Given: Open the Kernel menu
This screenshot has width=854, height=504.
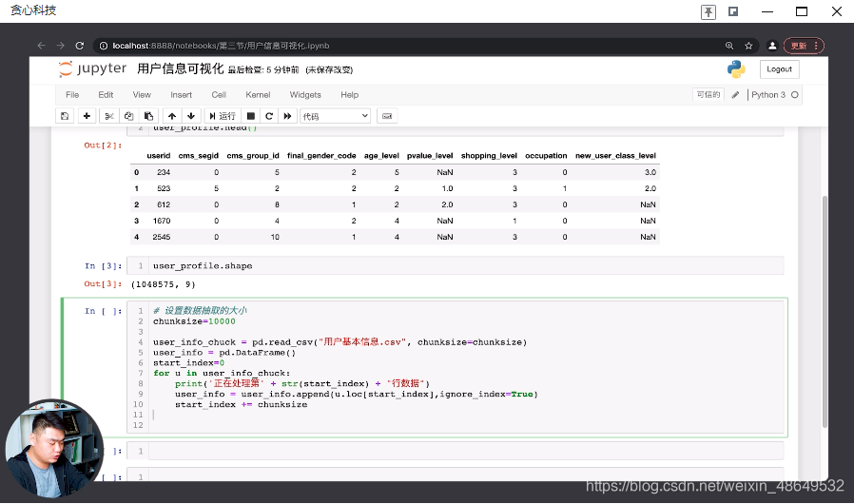Looking at the screenshot, I should tap(258, 95).
